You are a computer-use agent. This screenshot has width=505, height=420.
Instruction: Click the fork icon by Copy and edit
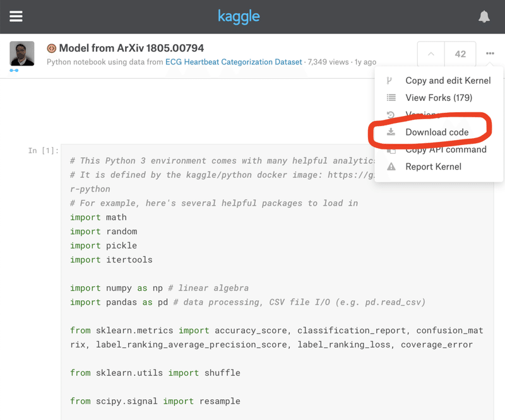(x=389, y=81)
